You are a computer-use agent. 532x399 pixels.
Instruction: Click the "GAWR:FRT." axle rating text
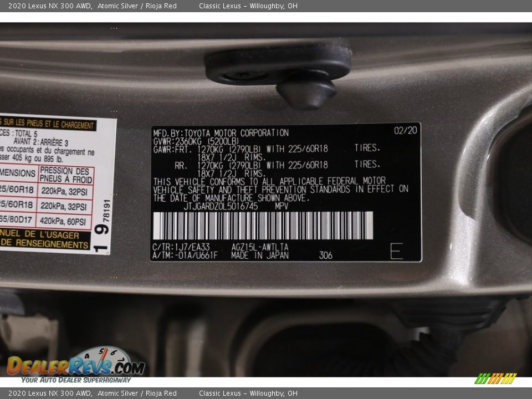(173, 149)
